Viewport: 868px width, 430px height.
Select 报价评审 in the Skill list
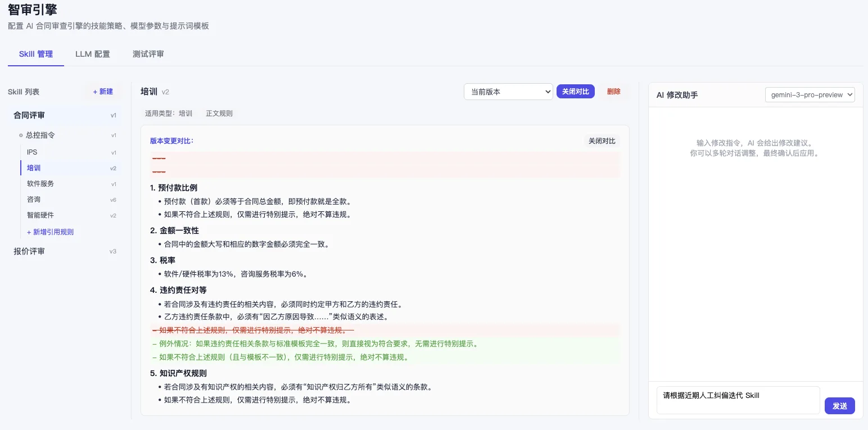click(65, 251)
